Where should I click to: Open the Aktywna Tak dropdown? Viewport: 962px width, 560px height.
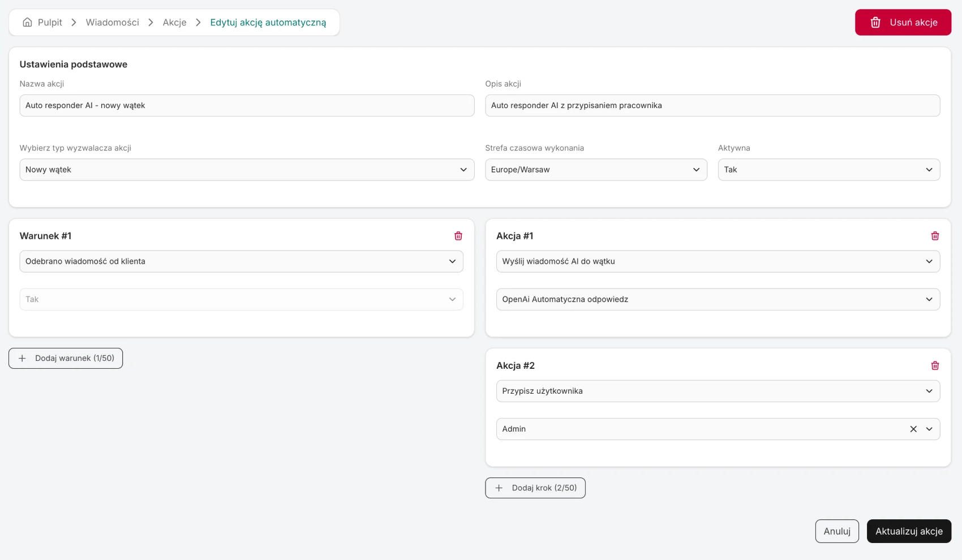[828, 170]
